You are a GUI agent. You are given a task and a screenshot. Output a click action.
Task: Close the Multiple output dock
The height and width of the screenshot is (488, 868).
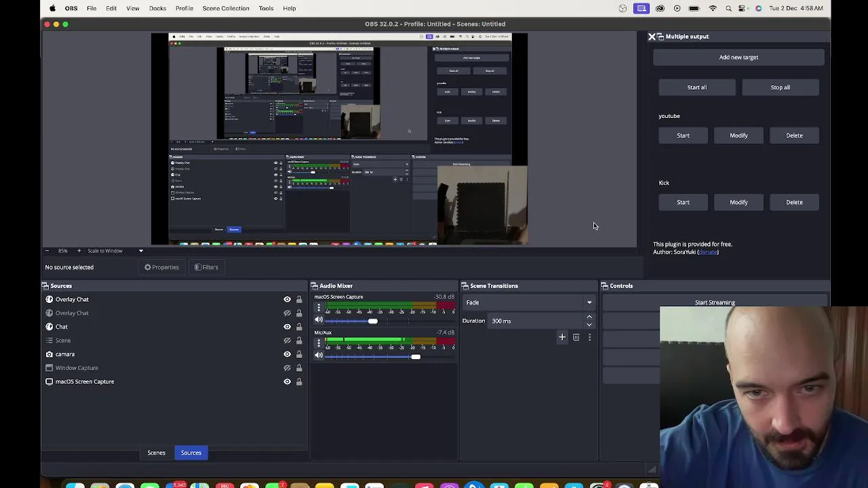click(652, 37)
